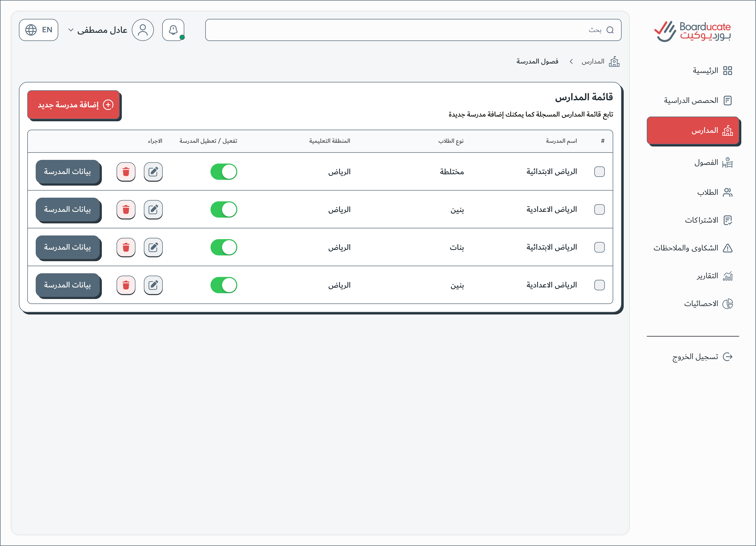The width and height of the screenshot is (756, 546).
Task: Open the الرئيسية home grid icon
Action: click(x=727, y=71)
